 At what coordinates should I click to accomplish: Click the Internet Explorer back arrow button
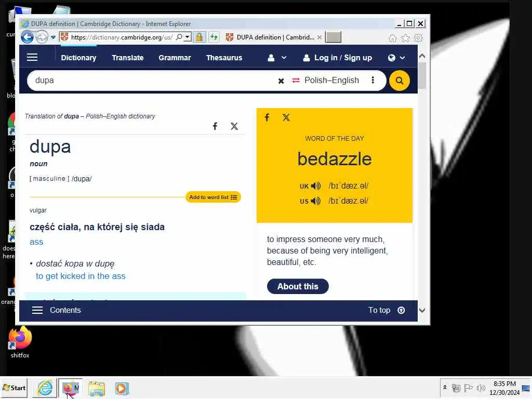coord(27,37)
